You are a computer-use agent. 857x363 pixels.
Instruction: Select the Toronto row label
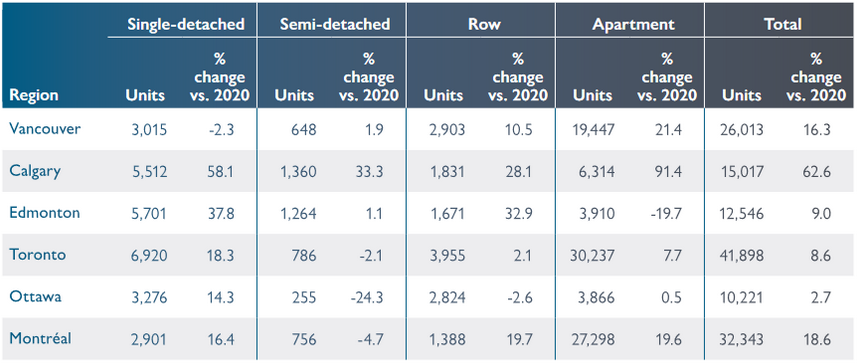click(x=37, y=255)
